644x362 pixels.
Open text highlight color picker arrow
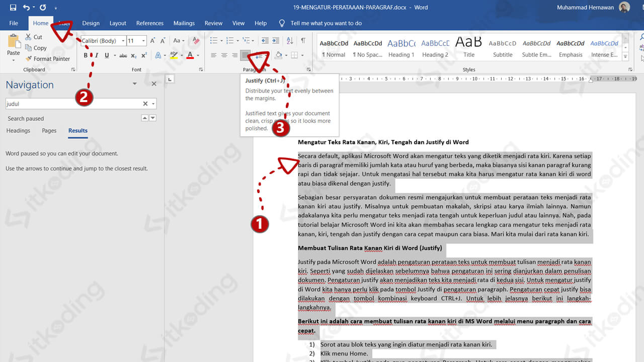[181, 55]
